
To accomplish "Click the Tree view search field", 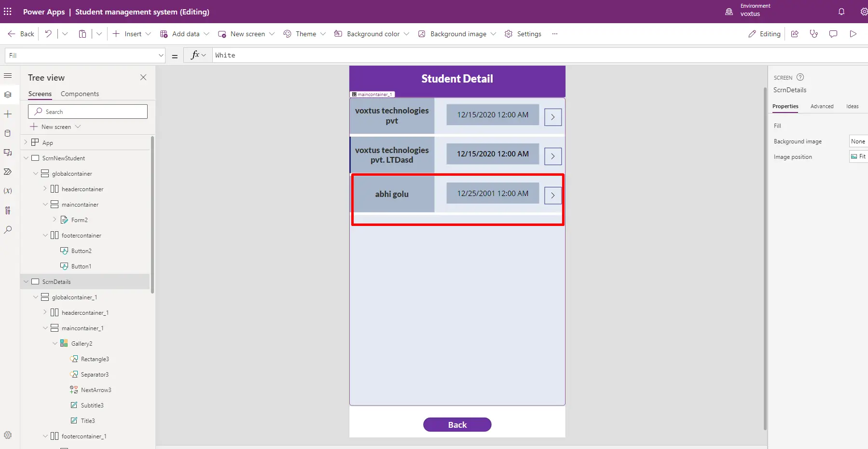I will point(88,112).
